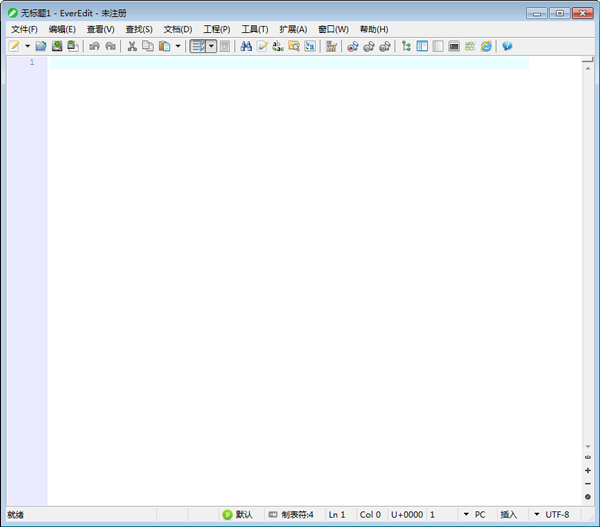The width and height of the screenshot is (600, 527).
Task: Click the small icon above the plus
Action: coord(588,457)
